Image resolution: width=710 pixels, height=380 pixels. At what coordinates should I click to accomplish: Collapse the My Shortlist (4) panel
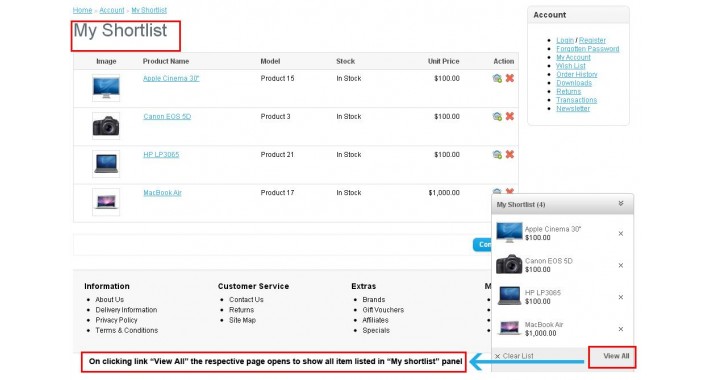coord(621,204)
